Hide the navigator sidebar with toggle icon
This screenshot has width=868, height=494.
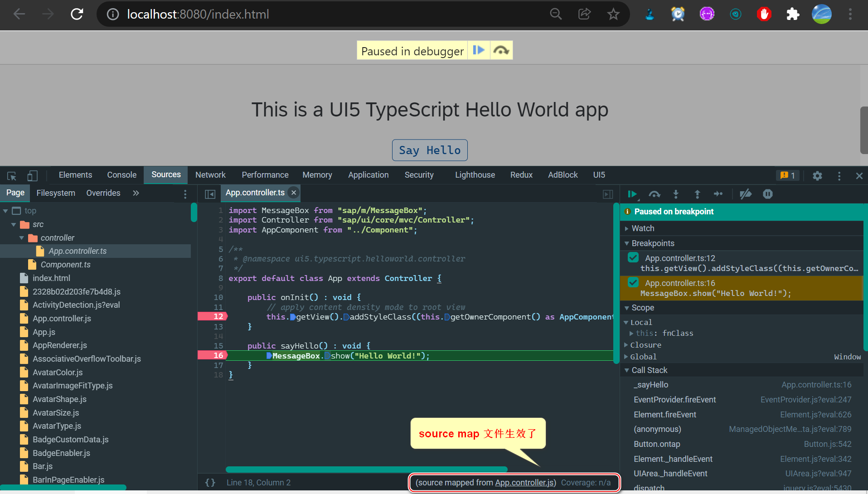point(210,194)
